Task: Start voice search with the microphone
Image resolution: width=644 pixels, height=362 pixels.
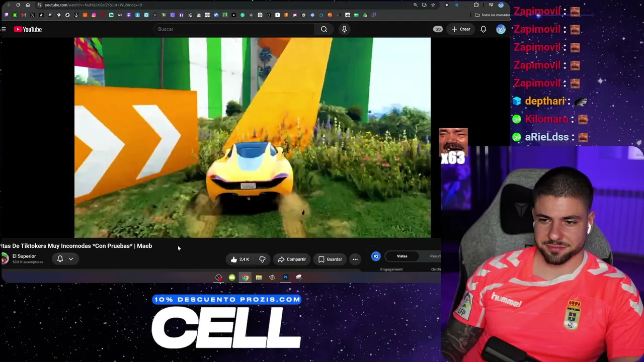Action: 344,29
